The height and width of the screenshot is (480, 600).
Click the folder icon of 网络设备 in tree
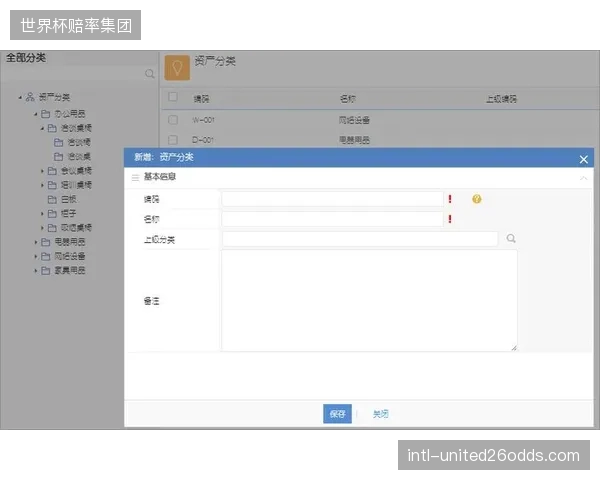46,256
